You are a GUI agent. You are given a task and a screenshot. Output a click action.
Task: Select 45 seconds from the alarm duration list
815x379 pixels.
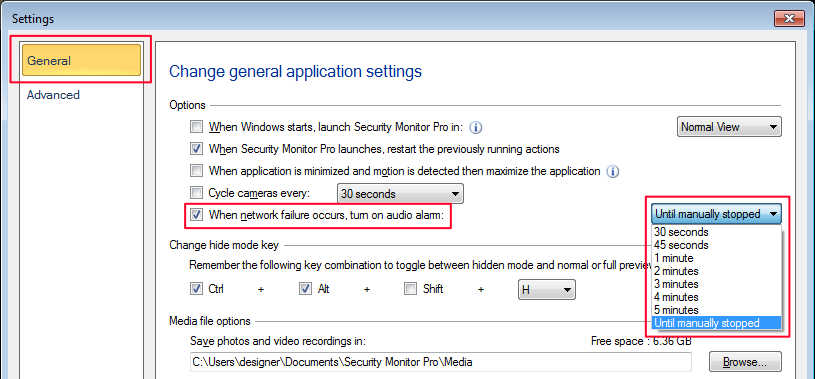(716, 245)
